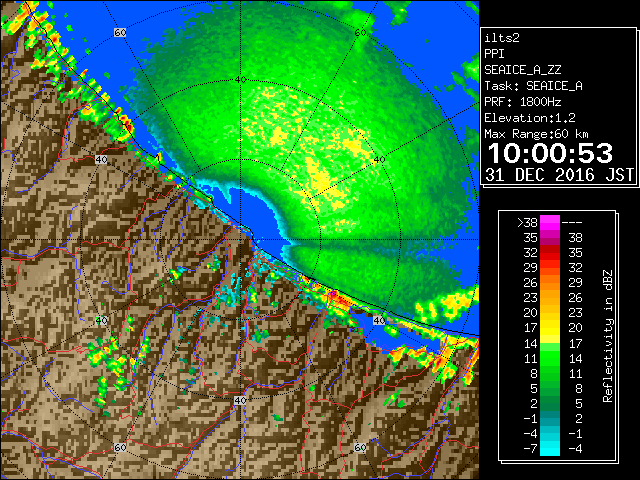Viewport: 640px width, 480px height.
Task: Select the PPI scan type label
Action: (x=494, y=54)
